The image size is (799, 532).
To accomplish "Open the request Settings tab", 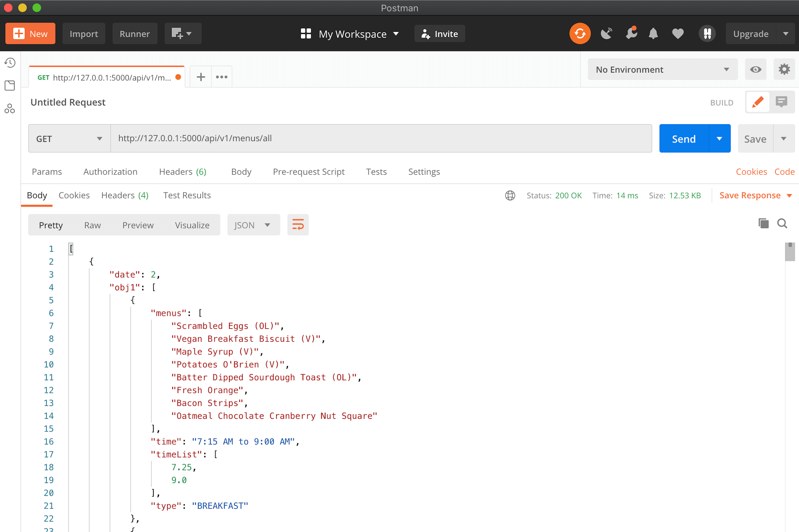I will [424, 172].
